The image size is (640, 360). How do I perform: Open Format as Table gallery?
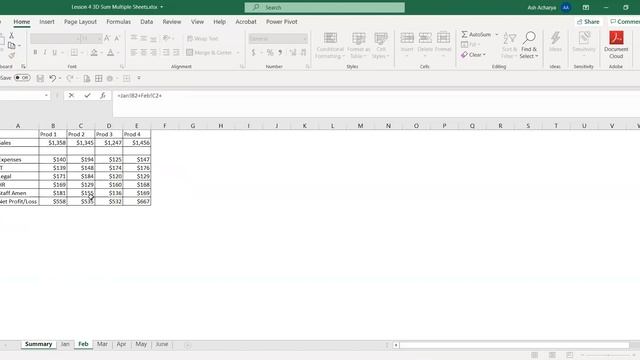[x=358, y=45]
